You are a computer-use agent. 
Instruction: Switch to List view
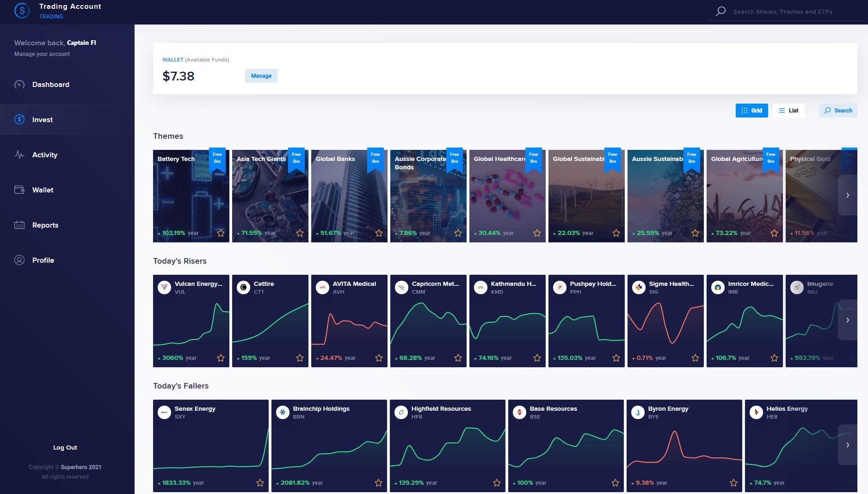[788, 111]
